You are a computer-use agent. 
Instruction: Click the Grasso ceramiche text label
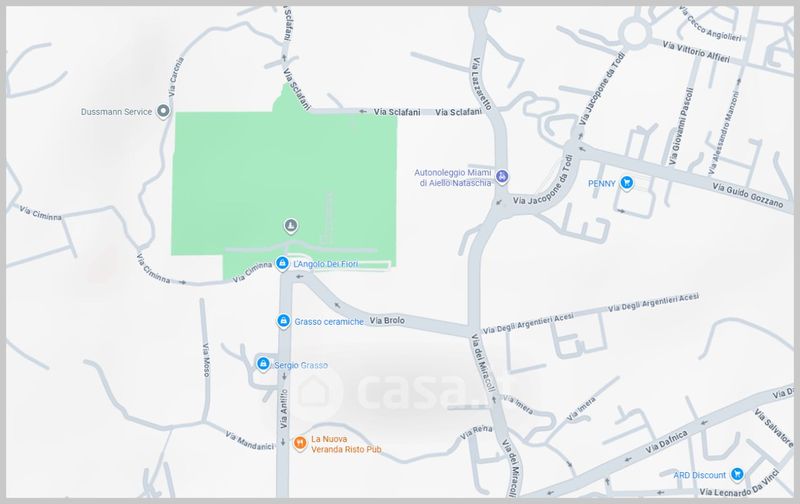[x=329, y=322]
